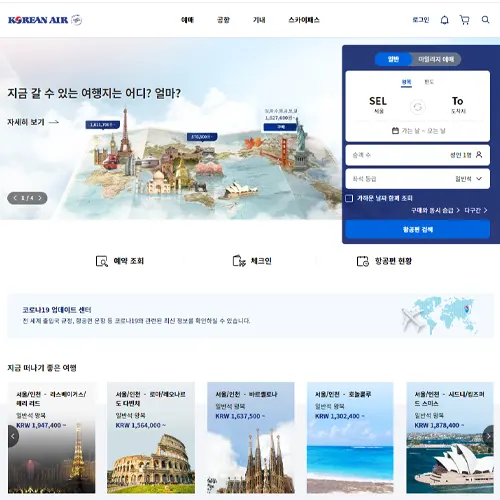Open the 시드니 destination card
The image size is (500, 500).
tap(450, 438)
